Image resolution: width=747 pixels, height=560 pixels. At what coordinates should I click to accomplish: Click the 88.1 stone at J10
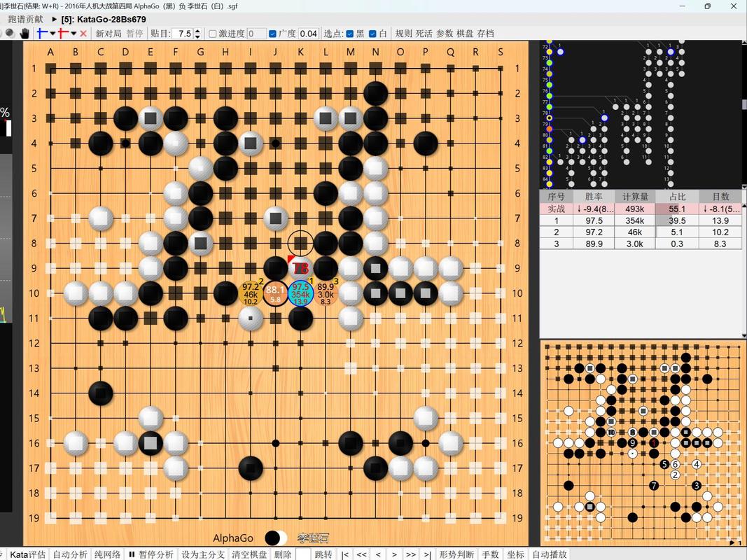tap(275, 293)
